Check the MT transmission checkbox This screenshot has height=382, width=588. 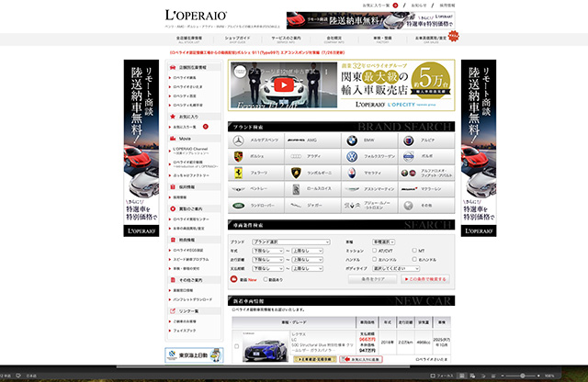(x=414, y=250)
